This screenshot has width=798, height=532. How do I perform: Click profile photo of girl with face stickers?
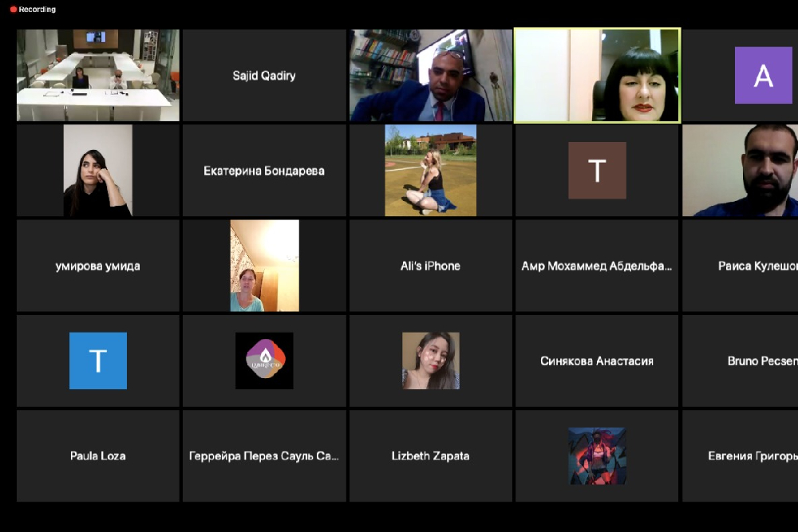[431, 361]
